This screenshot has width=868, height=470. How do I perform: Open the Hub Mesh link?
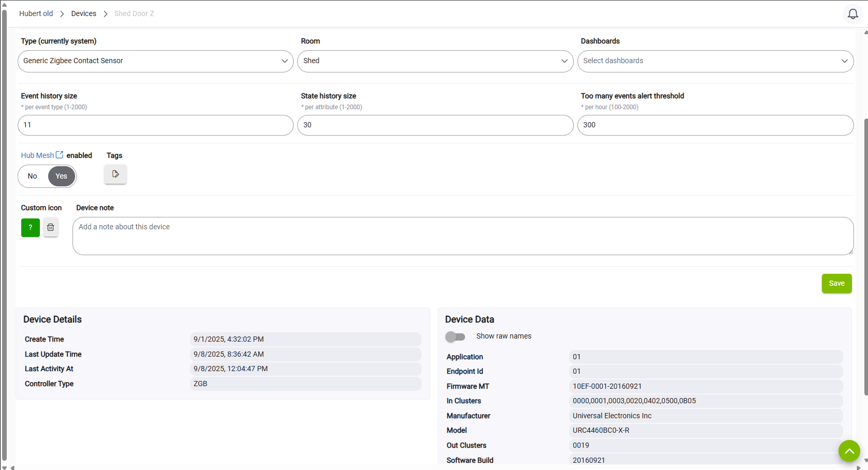click(37, 155)
